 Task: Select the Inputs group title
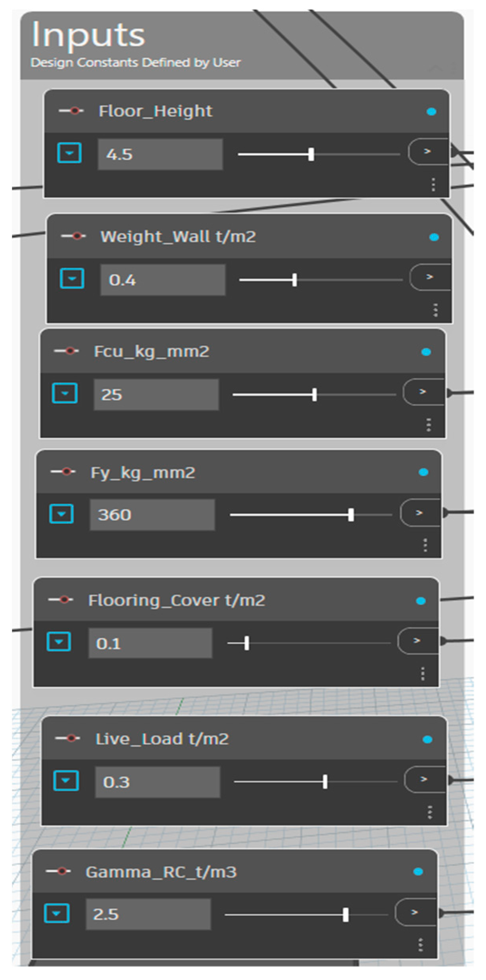88,36
